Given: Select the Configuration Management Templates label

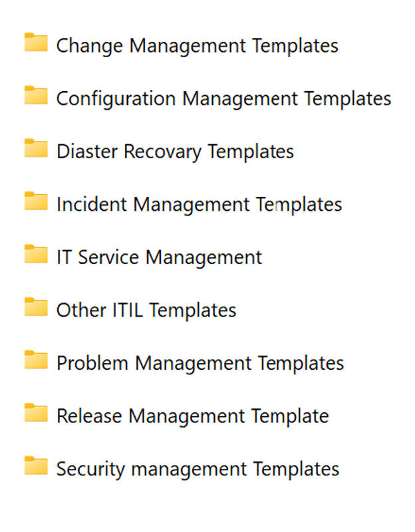Looking at the screenshot, I should pyautogui.click(x=224, y=98).
